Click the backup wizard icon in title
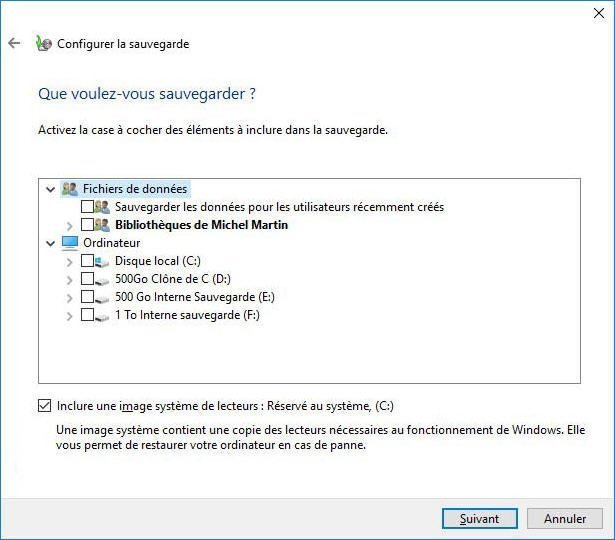Screen dimensions: 615x540 point(43,44)
